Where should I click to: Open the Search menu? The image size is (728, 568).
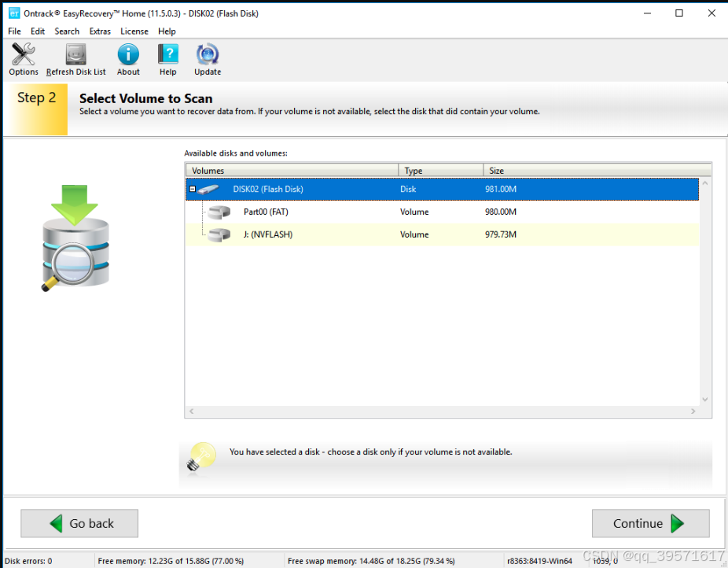point(67,31)
